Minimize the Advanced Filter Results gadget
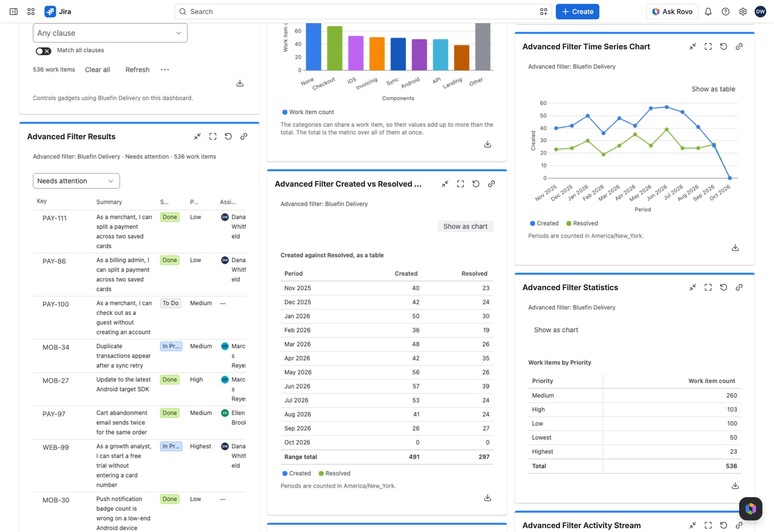The image size is (774, 532). (x=197, y=136)
